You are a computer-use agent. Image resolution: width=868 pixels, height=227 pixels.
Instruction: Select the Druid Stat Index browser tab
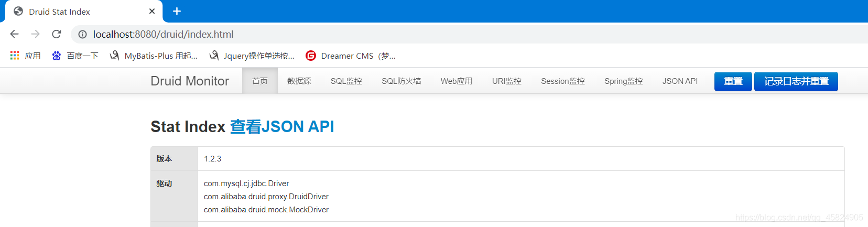(84, 12)
